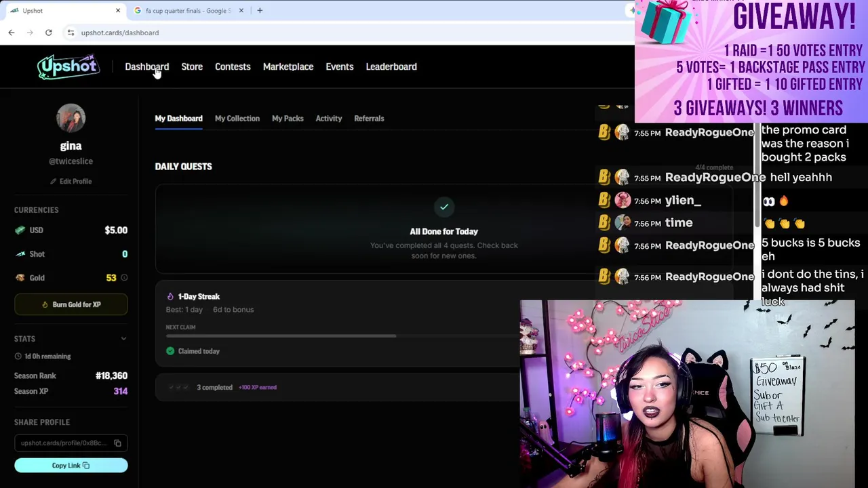The height and width of the screenshot is (488, 868).
Task: Open the Events page
Action: click(340, 66)
